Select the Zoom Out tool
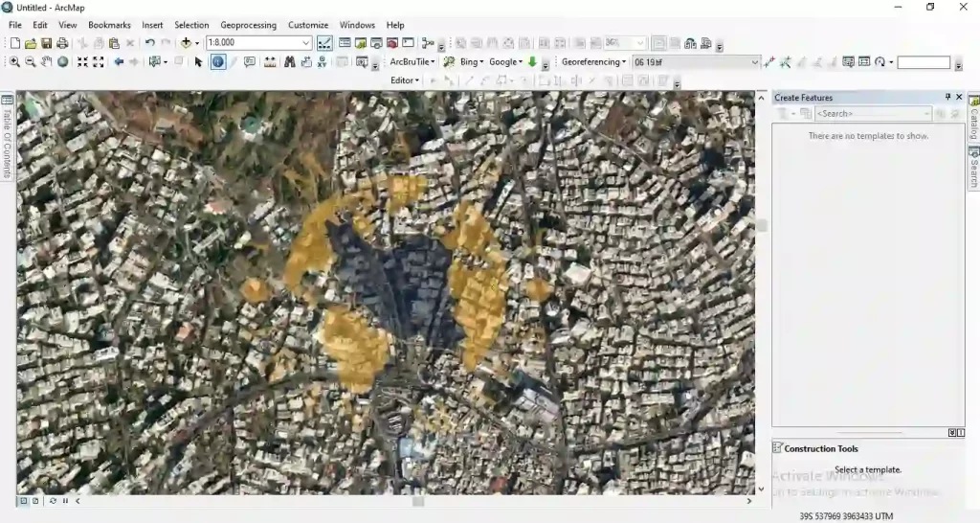 coord(30,62)
